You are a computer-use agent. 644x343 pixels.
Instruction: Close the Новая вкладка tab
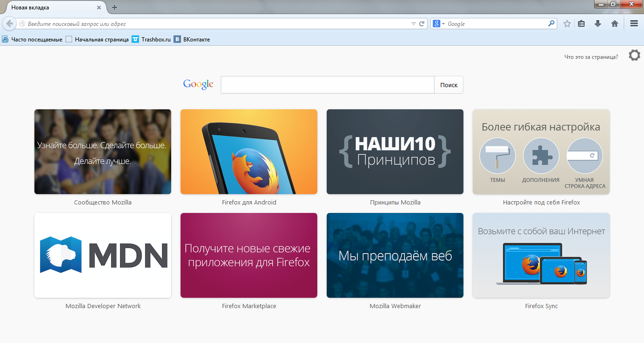click(x=99, y=8)
